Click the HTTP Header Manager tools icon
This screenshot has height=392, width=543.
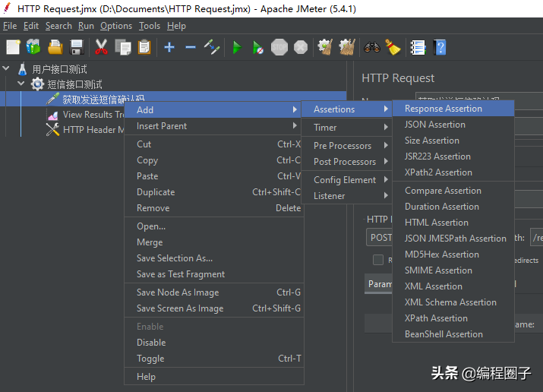click(x=52, y=129)
